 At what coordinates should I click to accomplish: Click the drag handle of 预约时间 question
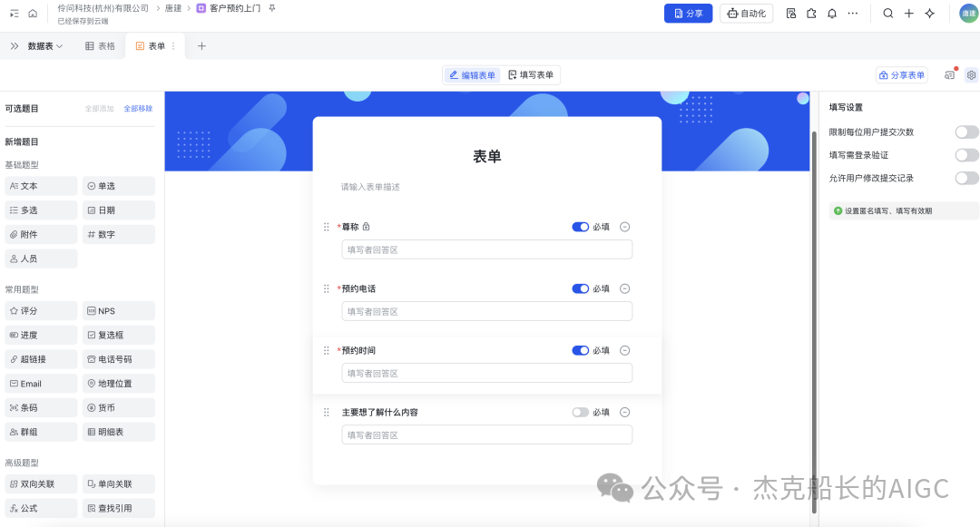pyautogui.click(x=327, y=350)
